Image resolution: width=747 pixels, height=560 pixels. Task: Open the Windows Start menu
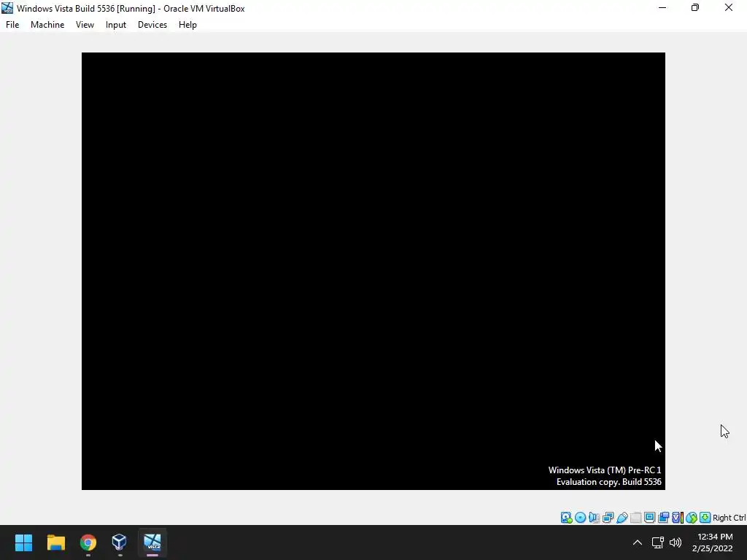click(x=23, y=542)
